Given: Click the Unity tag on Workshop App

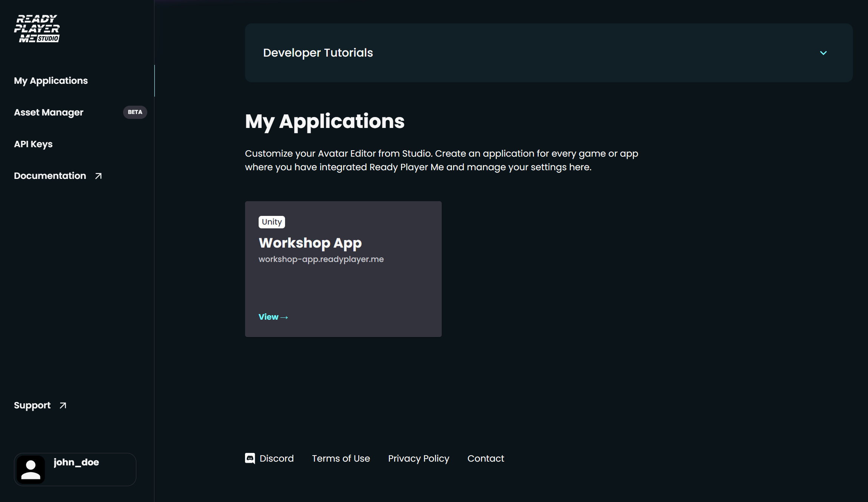Looking at the screenshot, I should (x=271, y=222).
